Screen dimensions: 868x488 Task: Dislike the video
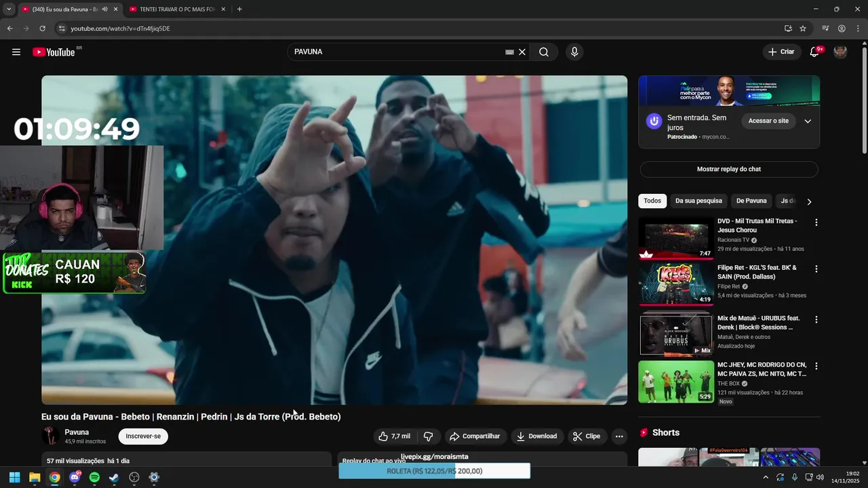tap(428, 436)
